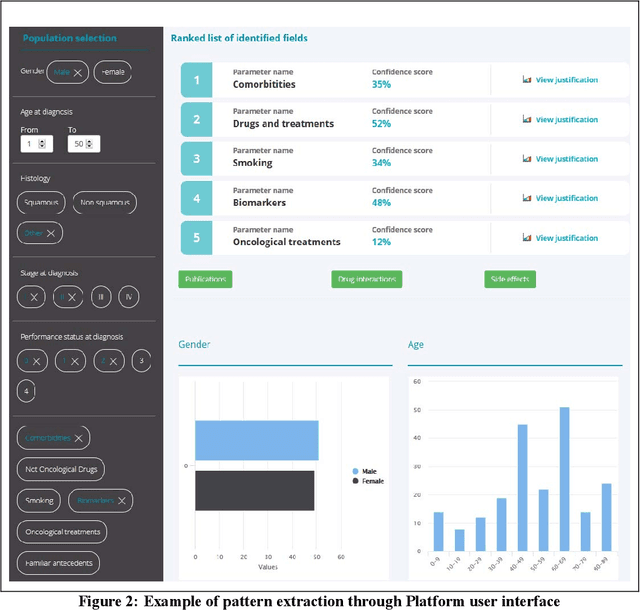Viewport: 640px width, 610px height.
Task: Click chart icon in Smoking row
Action: pos(527,159)
